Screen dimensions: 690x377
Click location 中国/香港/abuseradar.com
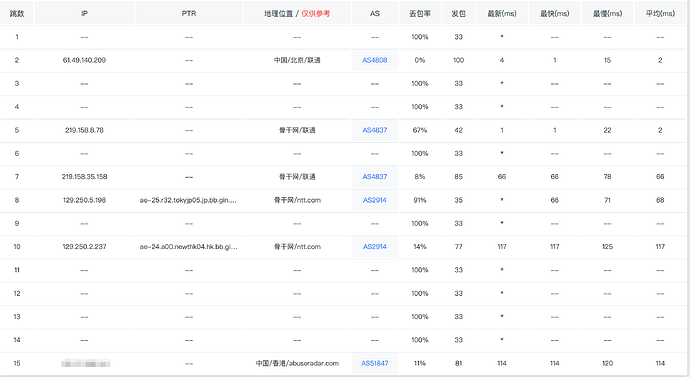[297, 363]
